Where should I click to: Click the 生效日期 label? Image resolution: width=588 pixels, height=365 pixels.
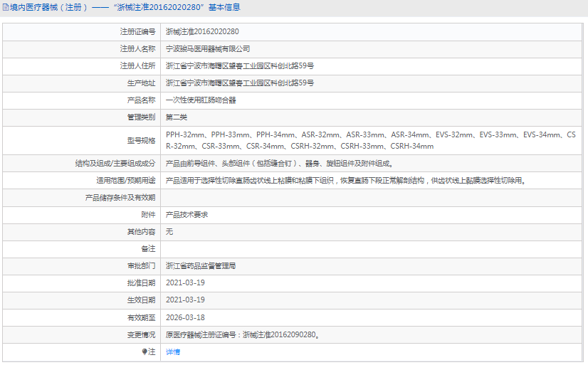point(141,300)
